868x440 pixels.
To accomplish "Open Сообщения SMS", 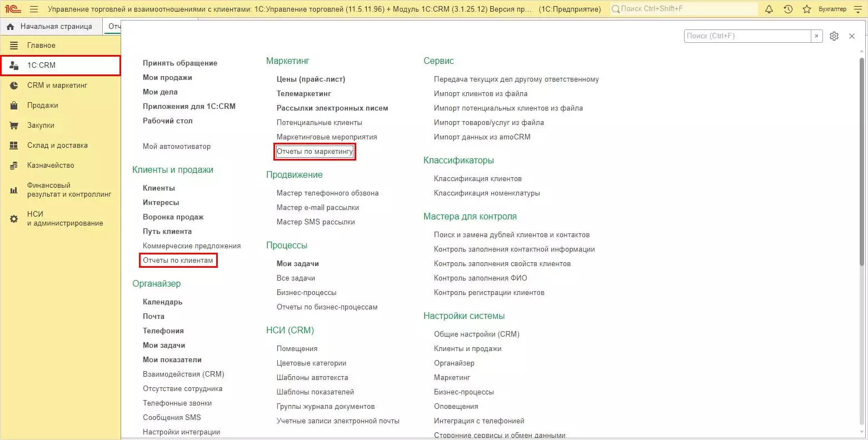I will click(172, 417).
